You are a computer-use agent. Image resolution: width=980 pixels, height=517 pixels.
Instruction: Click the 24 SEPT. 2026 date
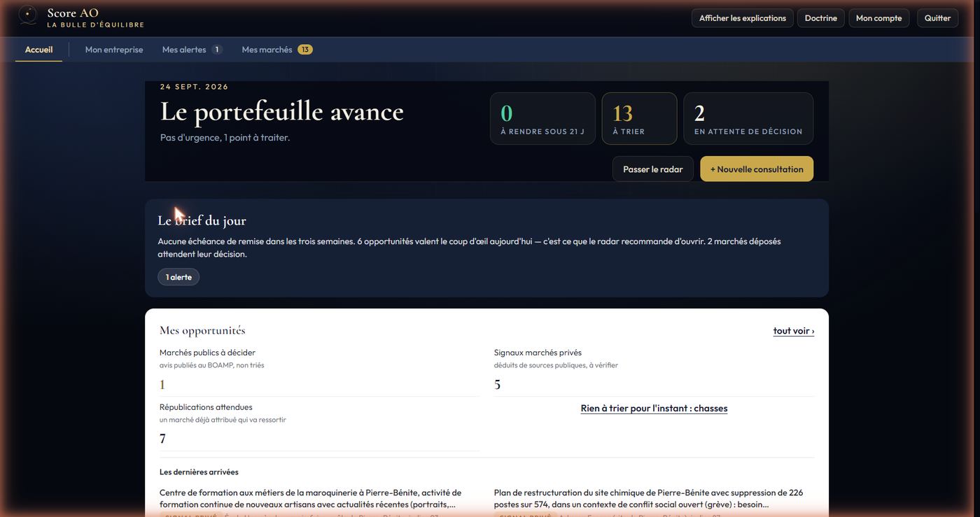point(195,87)
